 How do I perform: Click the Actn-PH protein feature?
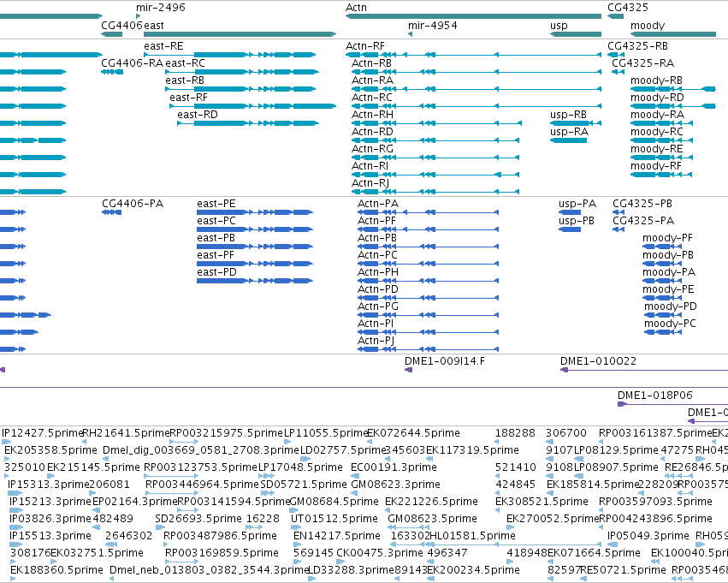click(x=428, y=281)
